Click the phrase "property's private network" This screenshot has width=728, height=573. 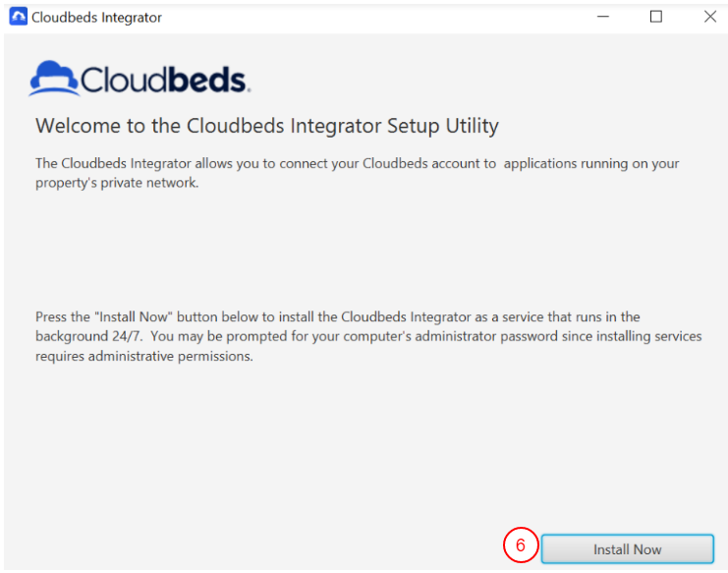pyautogui.click(x=117, y=183)
